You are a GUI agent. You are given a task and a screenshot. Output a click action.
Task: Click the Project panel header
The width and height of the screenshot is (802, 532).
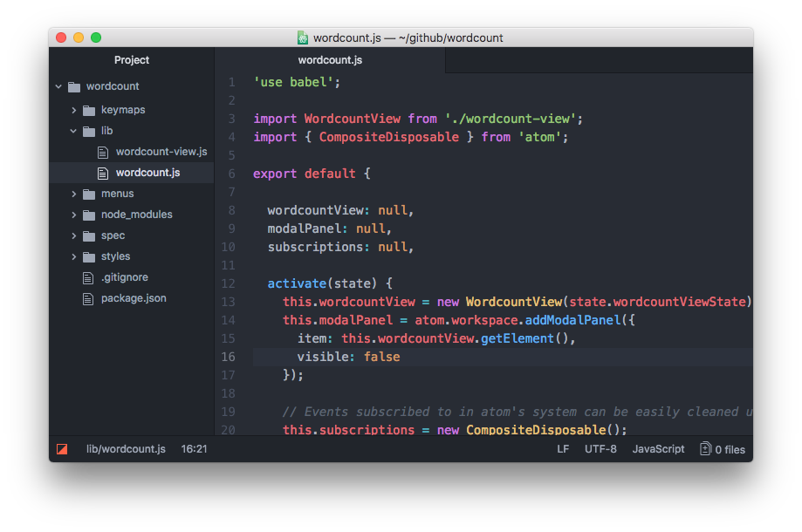[x=132, y=60]
